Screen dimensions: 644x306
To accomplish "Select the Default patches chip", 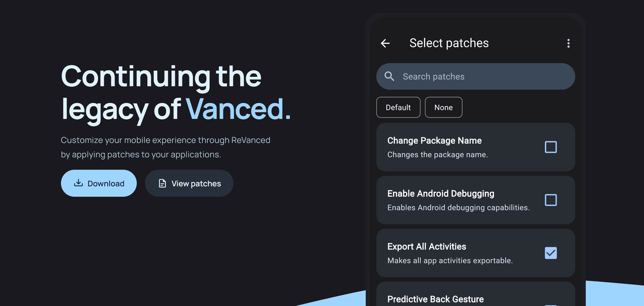I will point(398,107).
